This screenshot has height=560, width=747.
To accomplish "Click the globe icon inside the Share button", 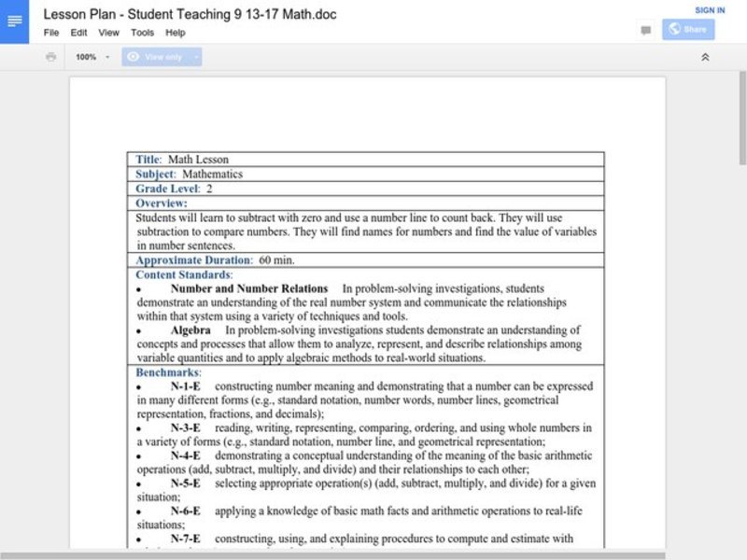I will click(x=674, y=29).
